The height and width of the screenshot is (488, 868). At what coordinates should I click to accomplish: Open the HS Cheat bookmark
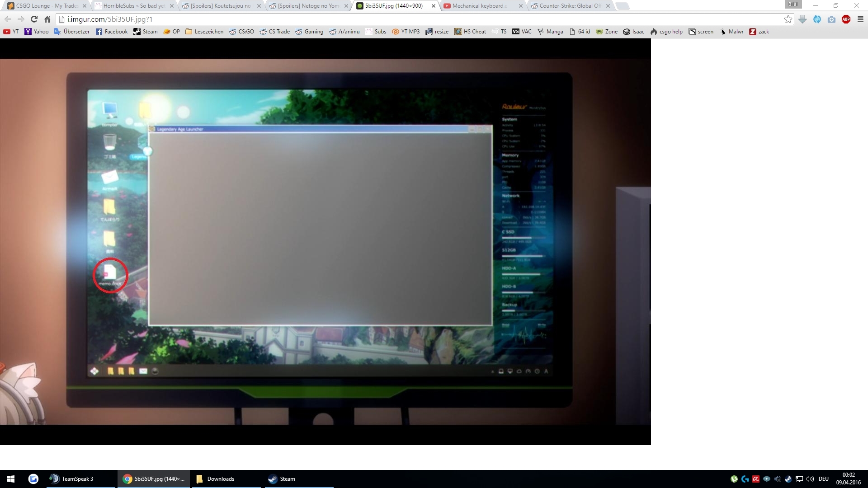(470, 32)
